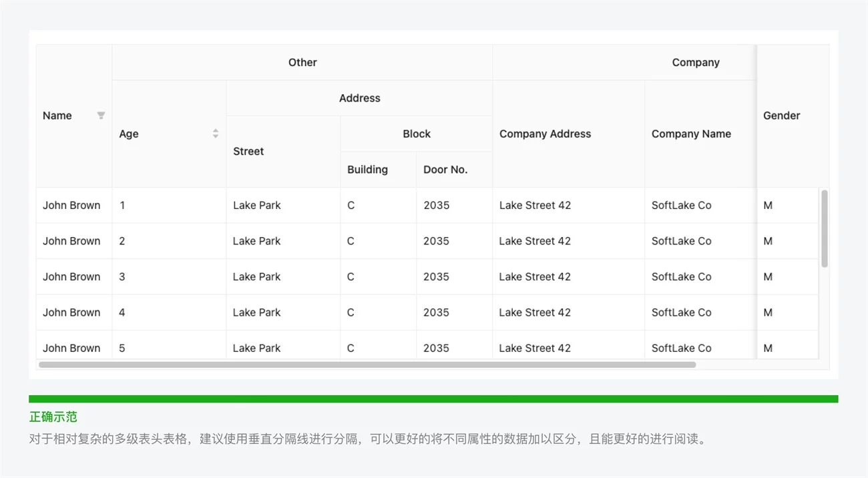This screenshot has width=868, height=478.
Task: Select Lake Street 42 in the Age 4 row
Action: [x=535, y=312]
